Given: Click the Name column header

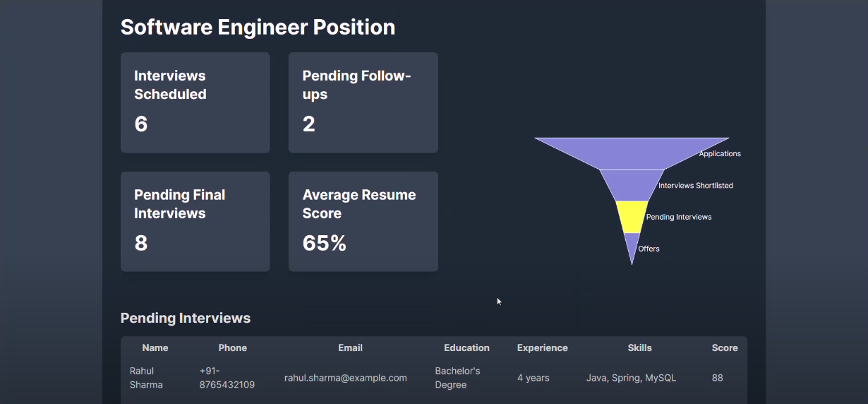Looking at the screenshot, I should coord(155,347).
